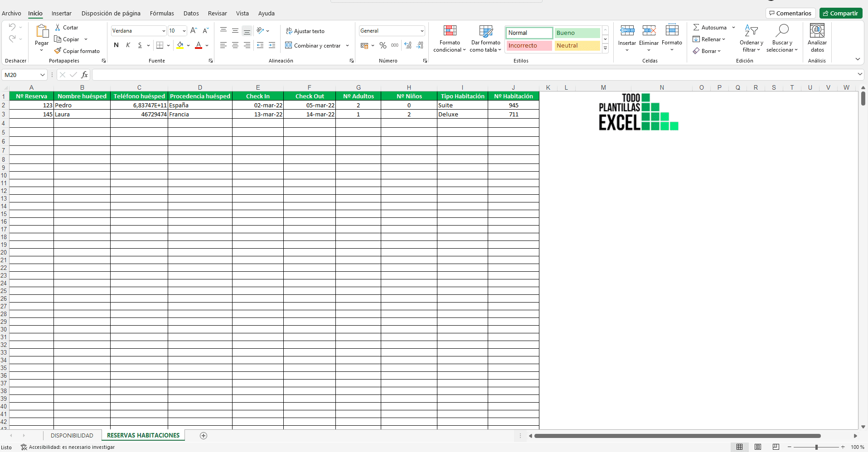
Task: Open the Verdana font name dropdown
Action: click(164, 31)
